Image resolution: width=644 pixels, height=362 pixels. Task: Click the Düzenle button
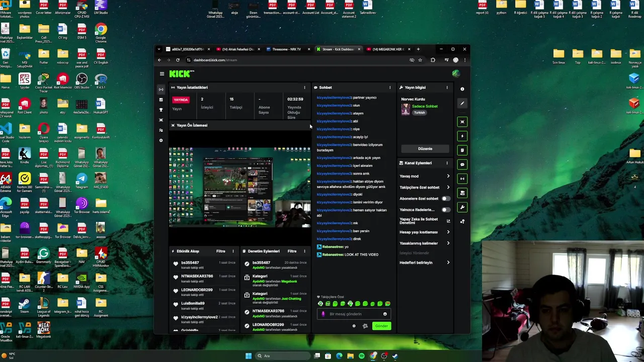(425, 149)
